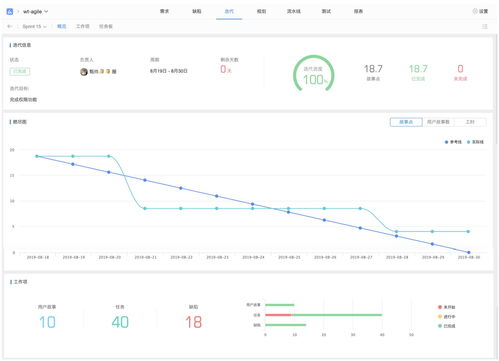This screenshot has width=499, height=361.
Task: Click the green status badge under 状态
Action: point(20,71)
